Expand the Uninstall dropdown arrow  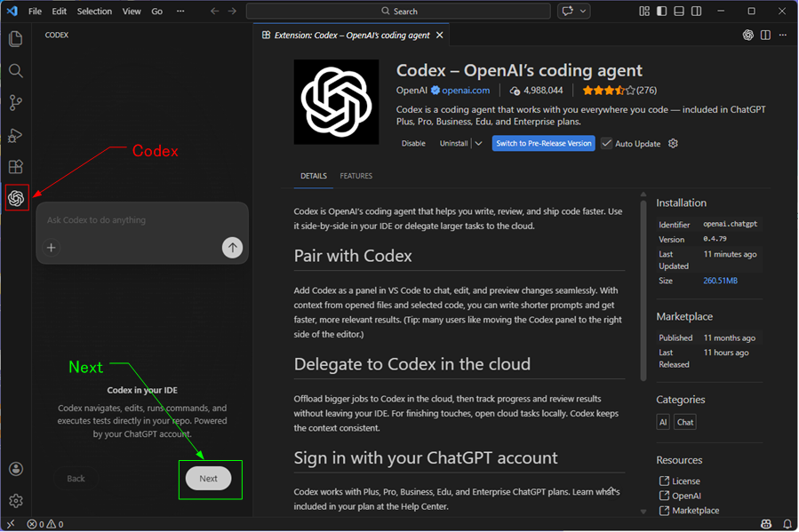click(x=478, y=143)
